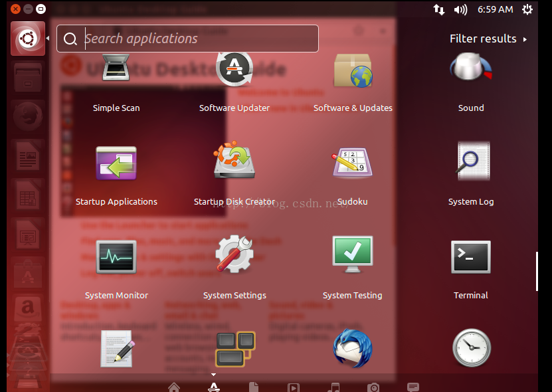Image resolution: width=552 pixels, height=392 pixels.
Task: Open LibreOffice Impress in the launcher
Action: pos(28,235)
